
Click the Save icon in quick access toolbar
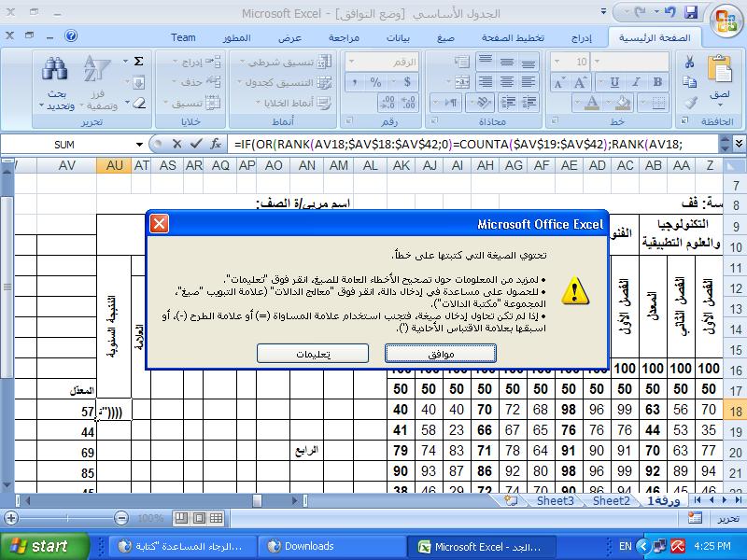(x=691, y=13)
